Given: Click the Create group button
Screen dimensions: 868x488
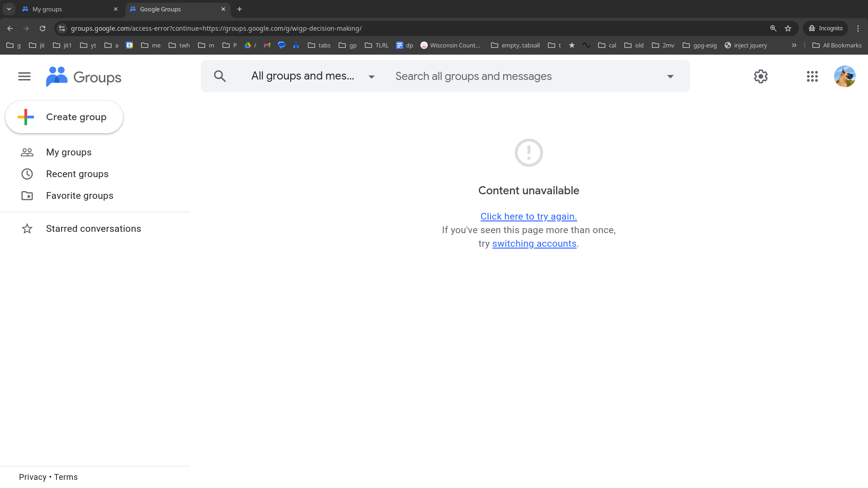Looking at the screenshot, I should (64, 117).
